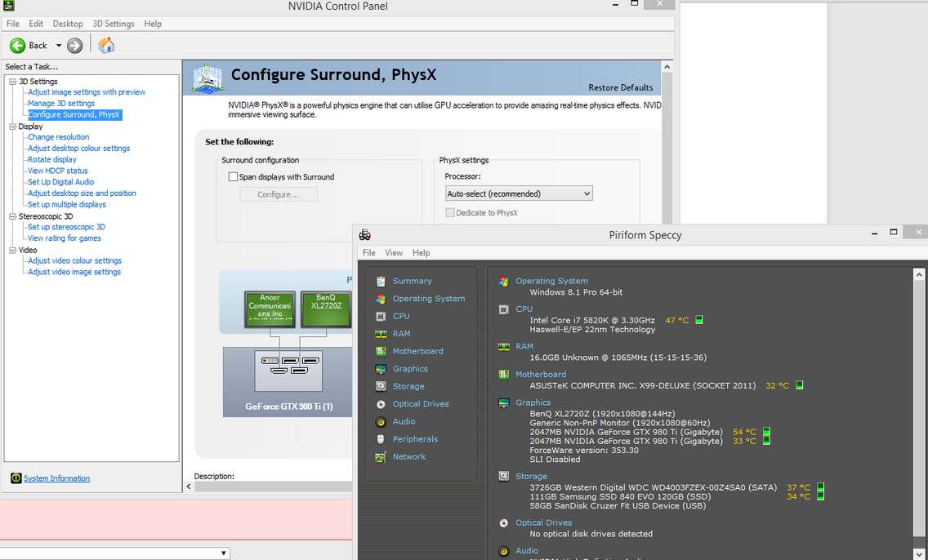Open the File menu in Speccy

(x=368, y=252)
